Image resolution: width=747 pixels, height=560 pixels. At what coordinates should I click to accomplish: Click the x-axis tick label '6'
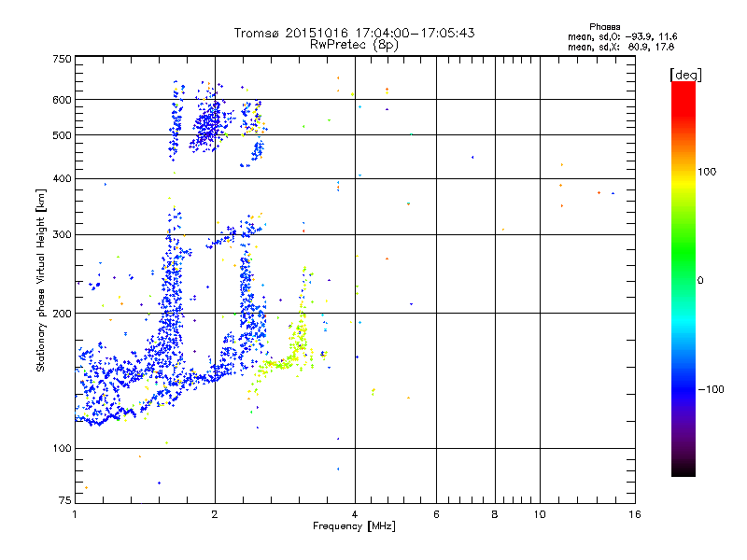tap(436, 514)
